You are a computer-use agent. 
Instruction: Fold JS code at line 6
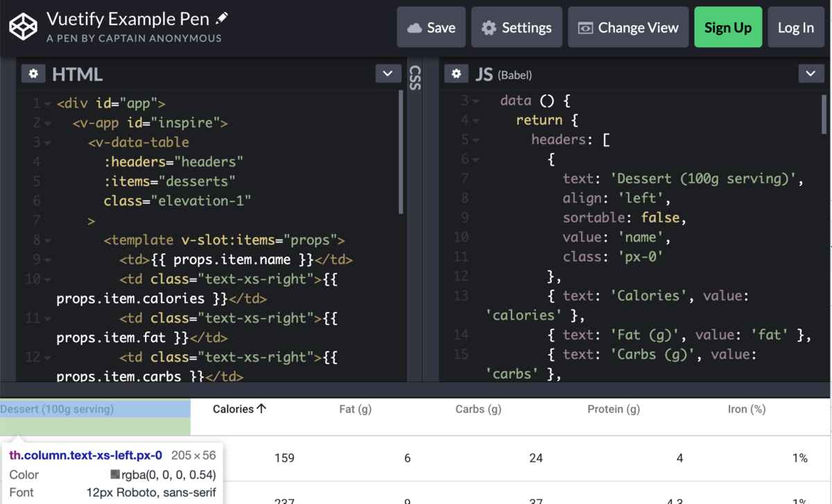click(476, 159)
